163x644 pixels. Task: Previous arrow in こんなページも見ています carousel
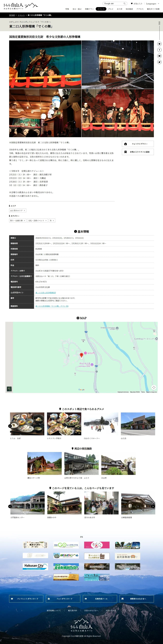pos(10,506)
